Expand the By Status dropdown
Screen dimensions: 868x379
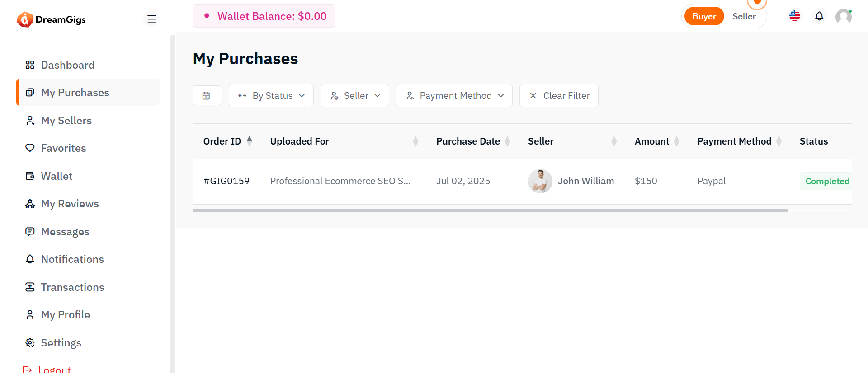(271, 96)
